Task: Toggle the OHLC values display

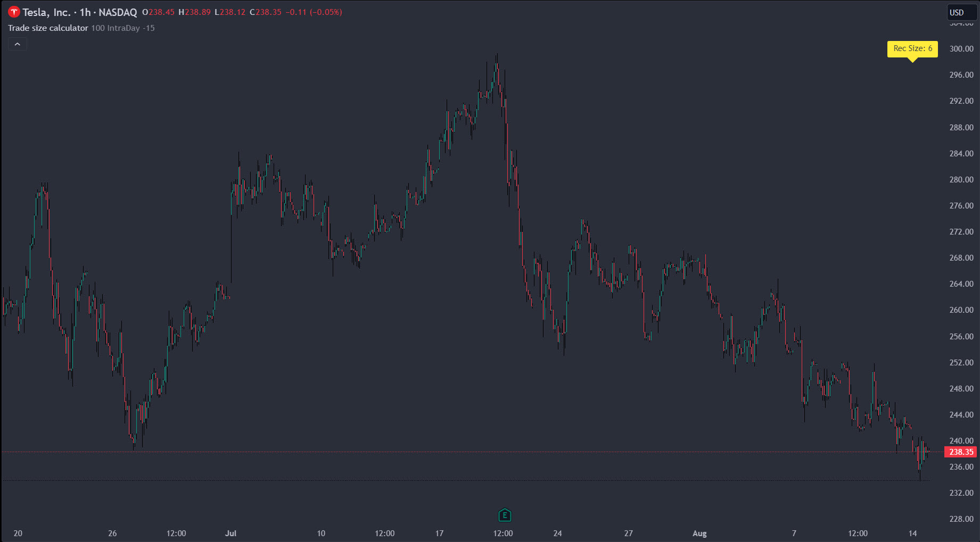Action: (x=242, y=12)
